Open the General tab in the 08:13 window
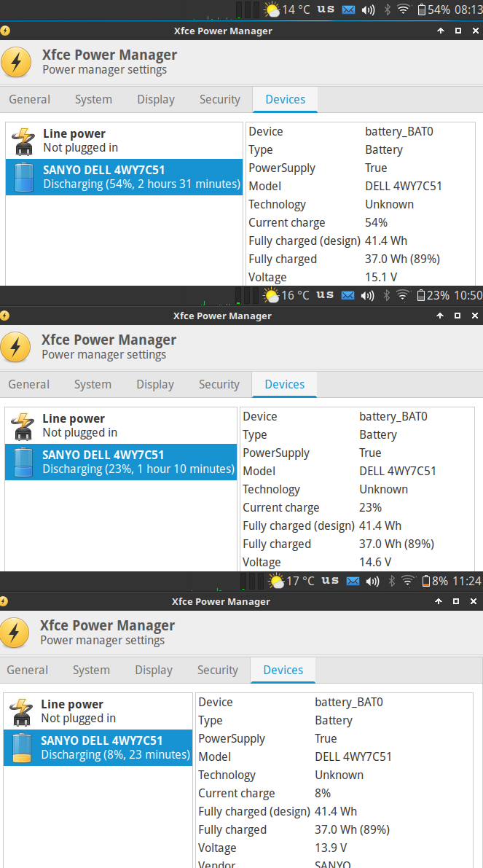Screen dimensions: 483x868 (x=29, y=100)
